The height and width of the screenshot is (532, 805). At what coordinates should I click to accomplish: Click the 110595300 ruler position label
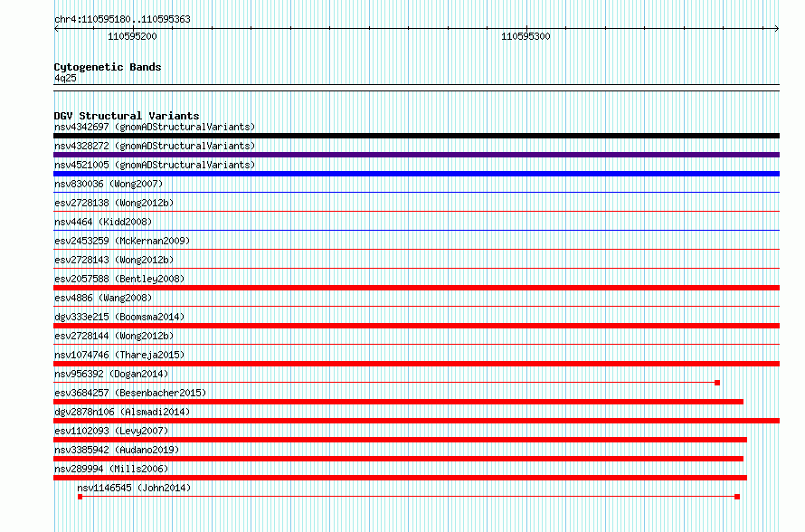pos(526,36)
